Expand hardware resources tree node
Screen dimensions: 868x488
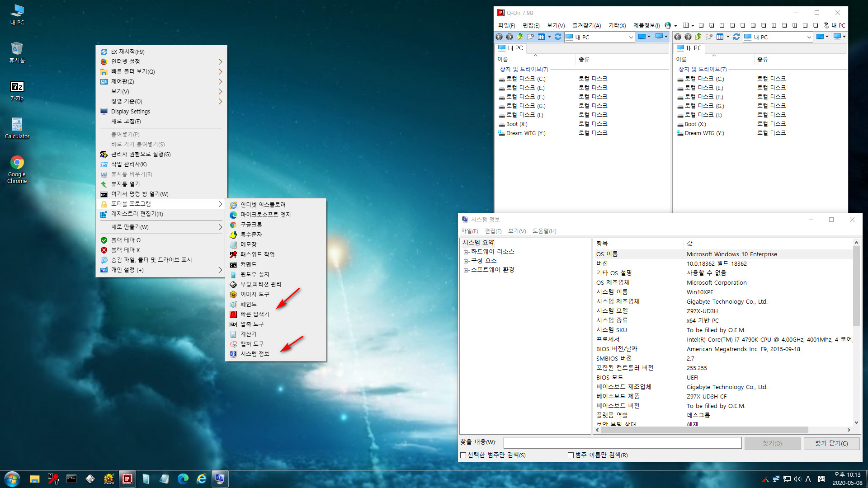466,252
